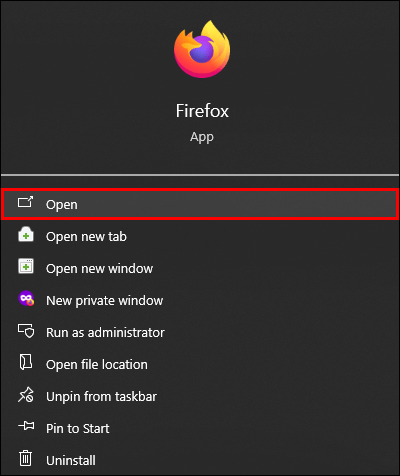Click the large Firefox logo icon
400x476 pixels.
click(202, 49)
